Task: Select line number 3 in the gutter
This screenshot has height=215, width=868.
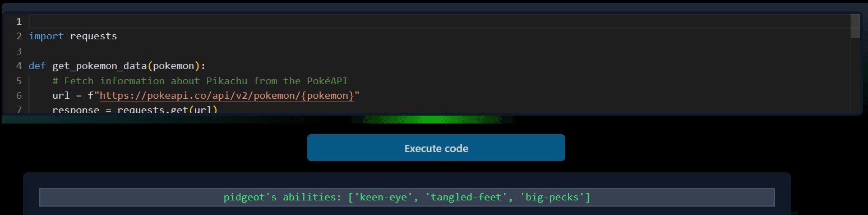Action: click(19, 51)
